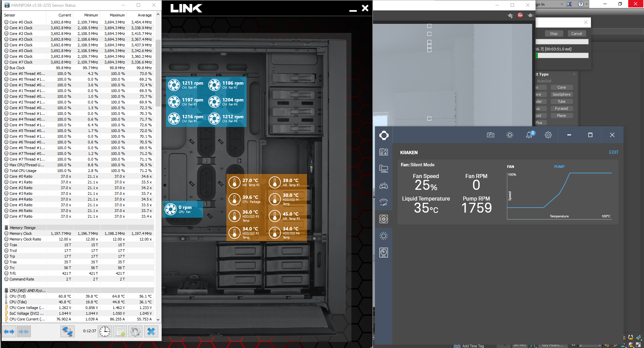This screenshot has height=348, width=644.
Task: Create Cone object type
Action: point(562,87)
